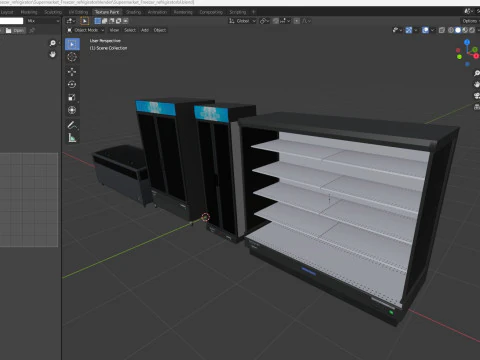Viewport: 480px width, 360px height.
Task: Pick the Rotate tool
Action: pos(72,84)
